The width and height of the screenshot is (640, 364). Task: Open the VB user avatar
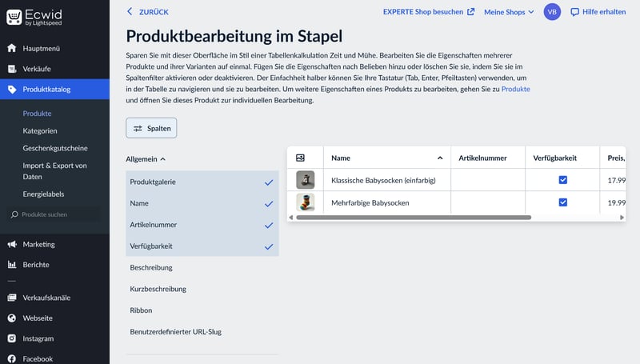click(552, 12)
